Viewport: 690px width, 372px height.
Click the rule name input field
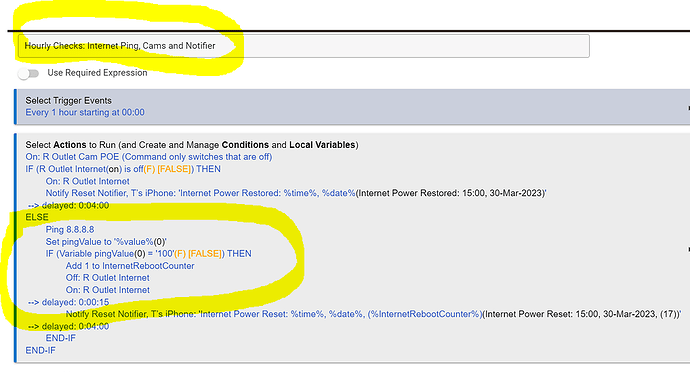(304, 46)
